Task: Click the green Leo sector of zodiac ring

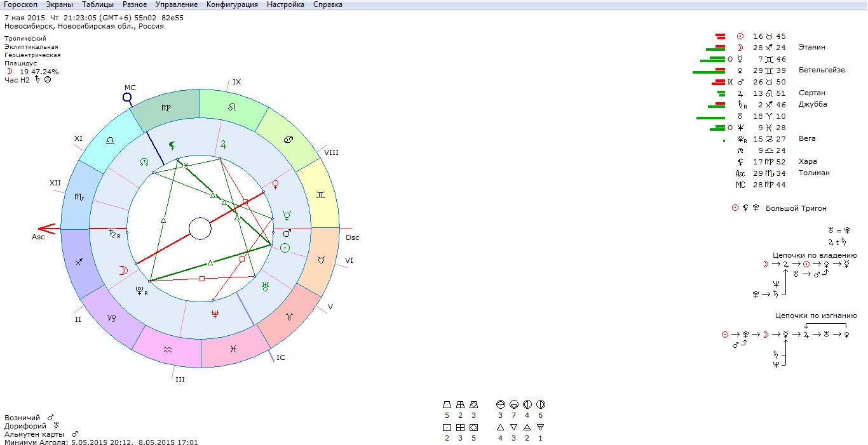Action: 231,108
